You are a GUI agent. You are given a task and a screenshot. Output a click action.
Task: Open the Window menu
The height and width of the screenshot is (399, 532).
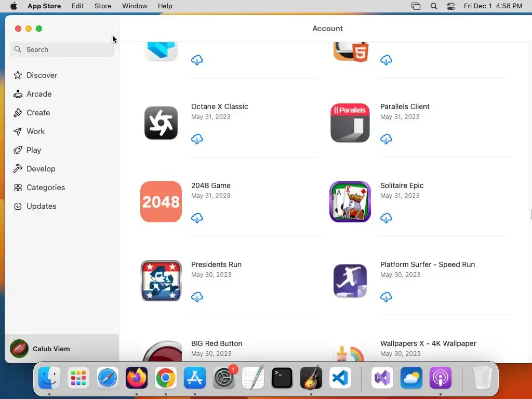(x=135, y=6)
